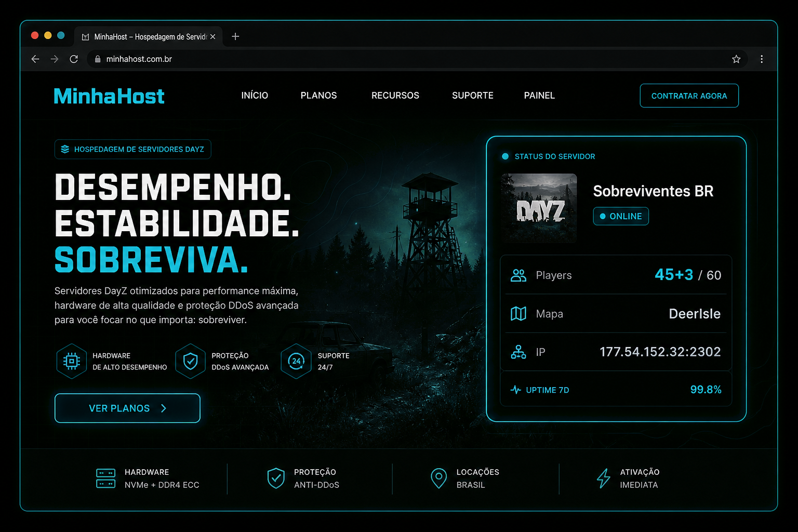Click the MinhaHost logo
This screenshot has width=798, height=532.
[109, 96]
